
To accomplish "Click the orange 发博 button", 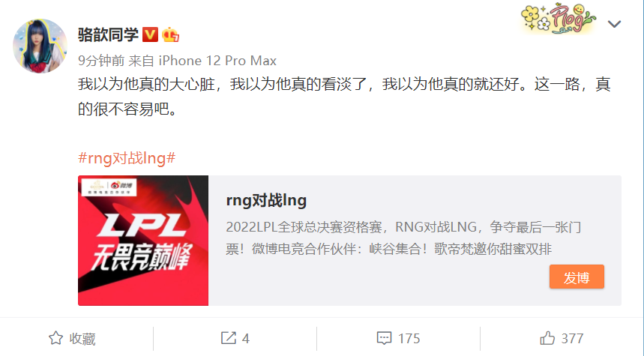I will tap(577, 277).
